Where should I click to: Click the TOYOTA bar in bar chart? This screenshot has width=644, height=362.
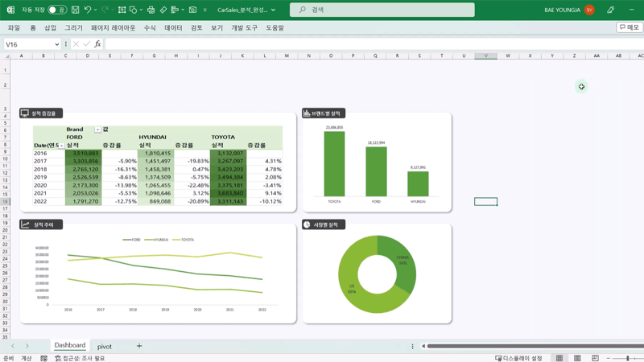coord(334,164)
